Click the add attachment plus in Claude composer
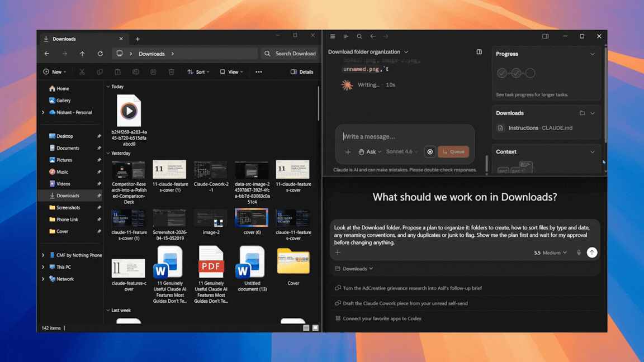The width and height of the screenshot is (644, 362). [x=348, y=152]
